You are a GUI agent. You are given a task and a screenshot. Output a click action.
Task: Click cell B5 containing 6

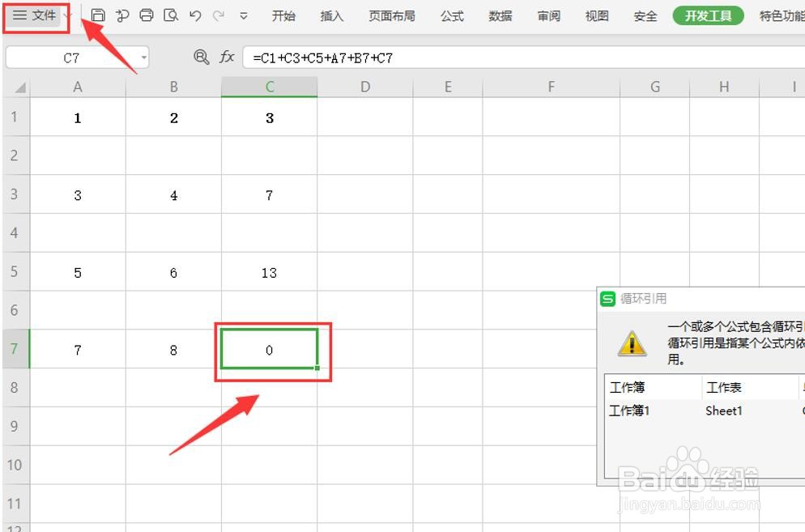click(173, 271)
